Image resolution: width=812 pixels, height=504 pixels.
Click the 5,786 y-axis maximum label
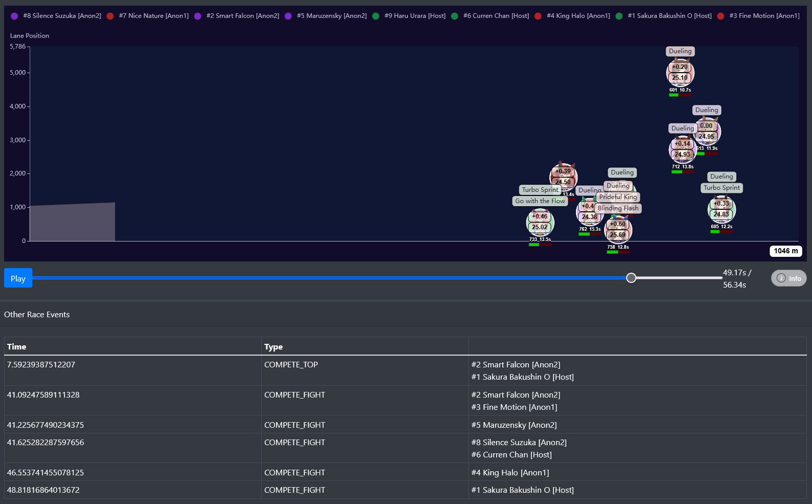pos(18,47)
